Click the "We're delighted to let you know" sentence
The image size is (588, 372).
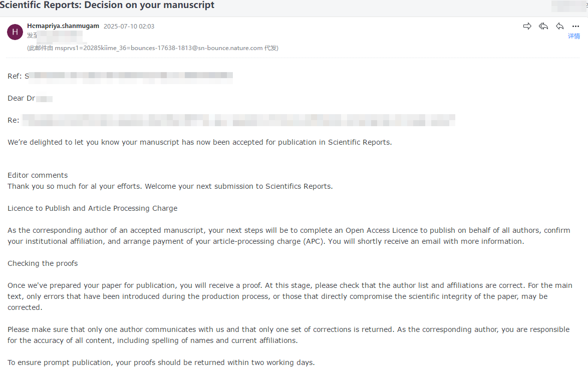(x=199, y=142)
